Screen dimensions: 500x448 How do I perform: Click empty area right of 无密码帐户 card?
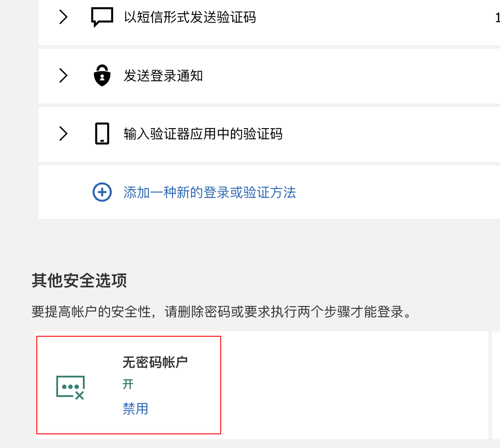tap(354, 385)
